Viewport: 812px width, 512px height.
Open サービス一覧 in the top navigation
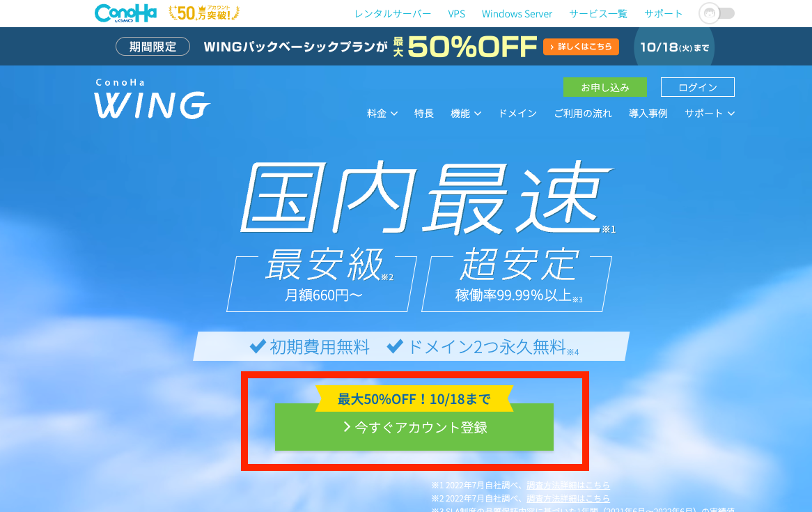point(598,14)
